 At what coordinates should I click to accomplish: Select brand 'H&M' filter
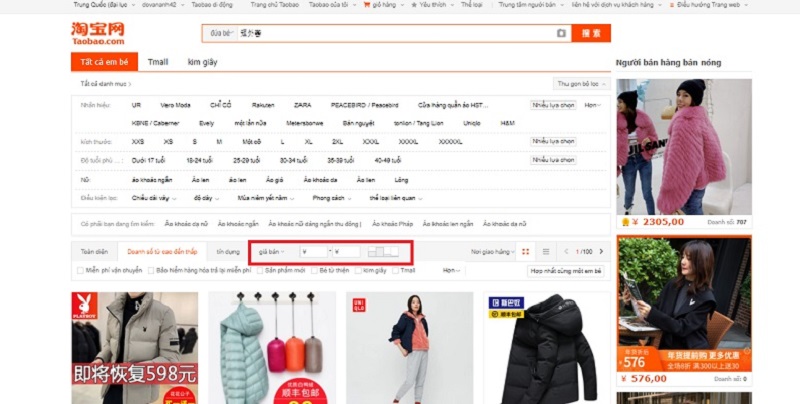coord(508,123)
